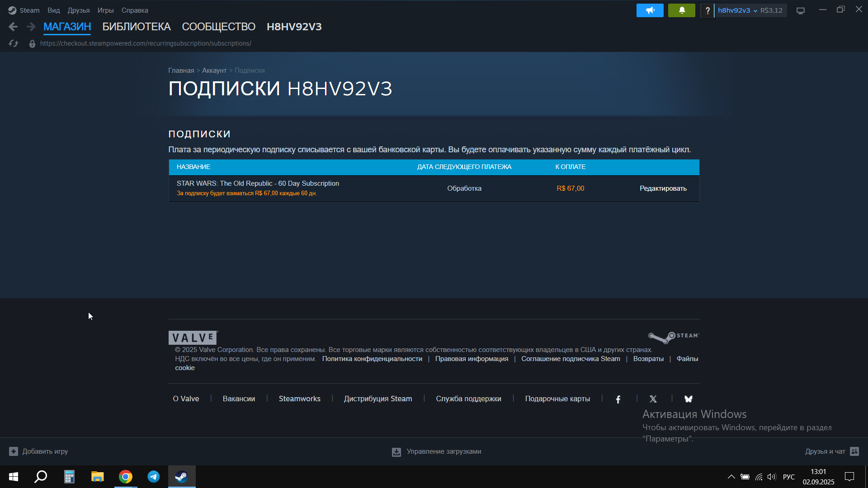
Task: Click the Add game plus icon
Action: 14,451
